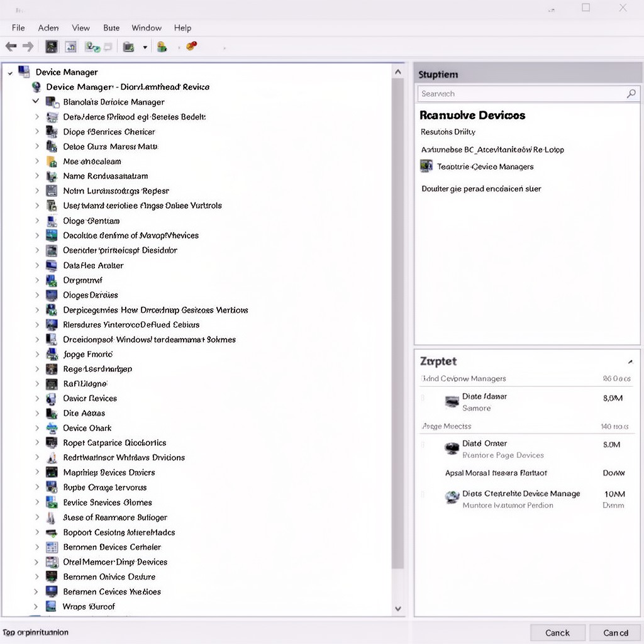Viewport: 644px width, 644px height.
Task: Click the Diets Cteπrelıte Device Manage icon
Action: pyautogui.click(x=452, y=497)
